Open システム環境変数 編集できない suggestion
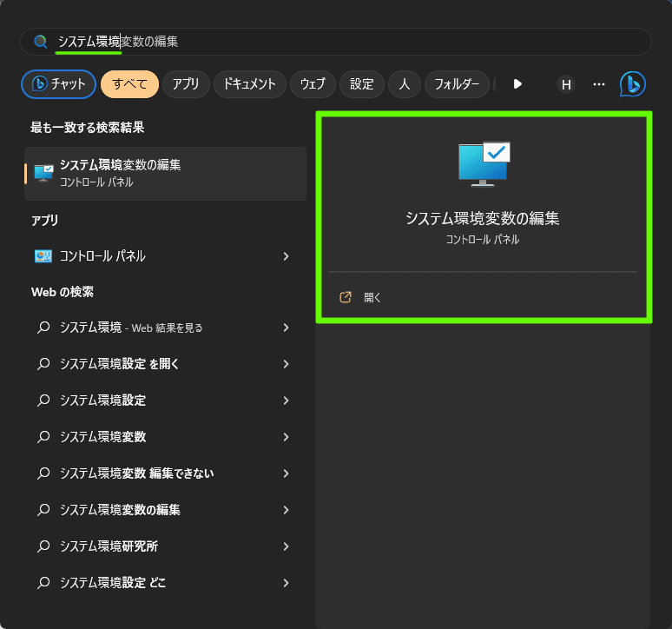Viewport: 672px width, 629px height. [166, 473]
